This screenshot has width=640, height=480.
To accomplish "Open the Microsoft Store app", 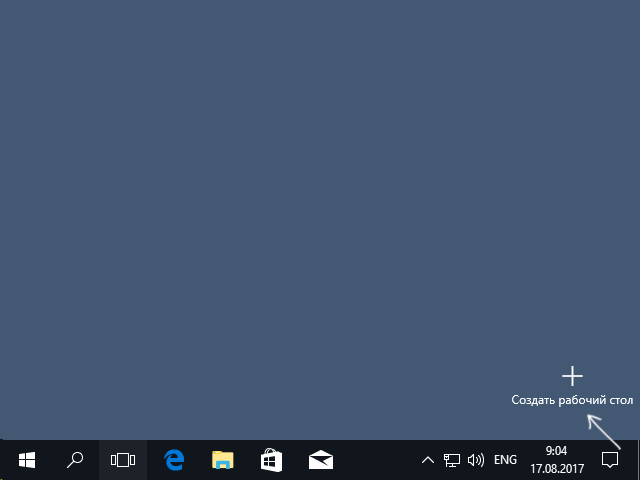I will (x=271, y=460).
